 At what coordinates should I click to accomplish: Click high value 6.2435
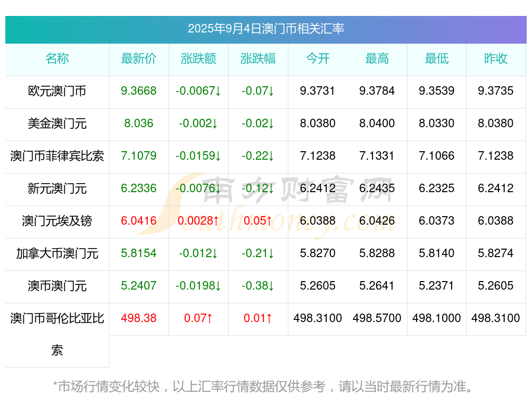tap(377, 188)
